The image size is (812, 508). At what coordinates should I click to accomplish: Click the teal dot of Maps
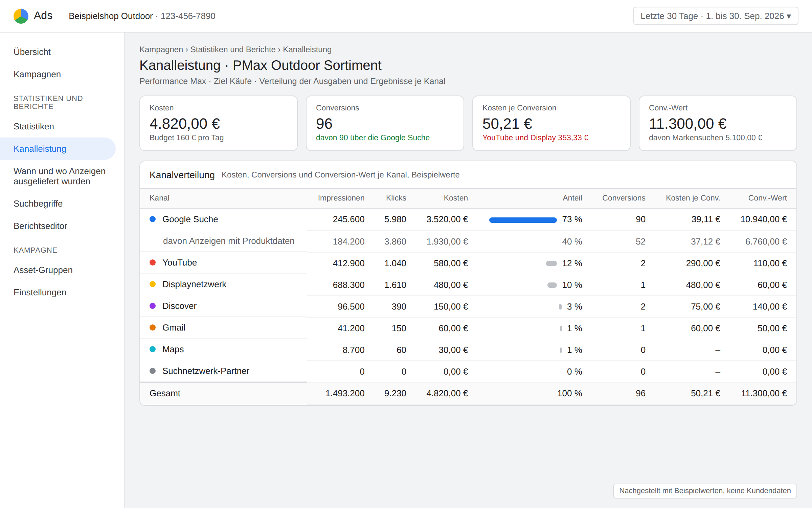point(153,349)
